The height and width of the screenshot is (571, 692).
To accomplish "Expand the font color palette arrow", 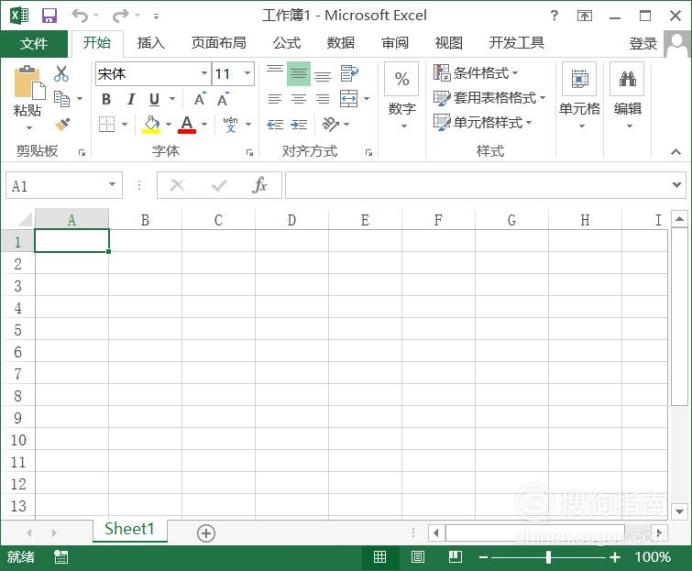I will 204,124.
